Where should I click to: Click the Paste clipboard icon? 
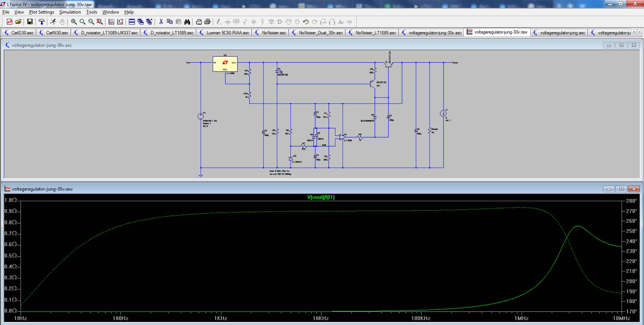178,22
